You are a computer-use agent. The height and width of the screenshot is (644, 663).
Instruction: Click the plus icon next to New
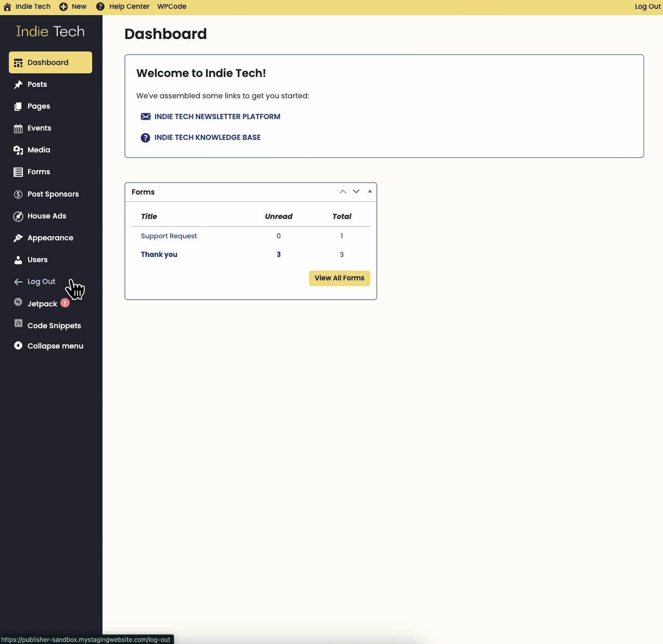[63, 7]
